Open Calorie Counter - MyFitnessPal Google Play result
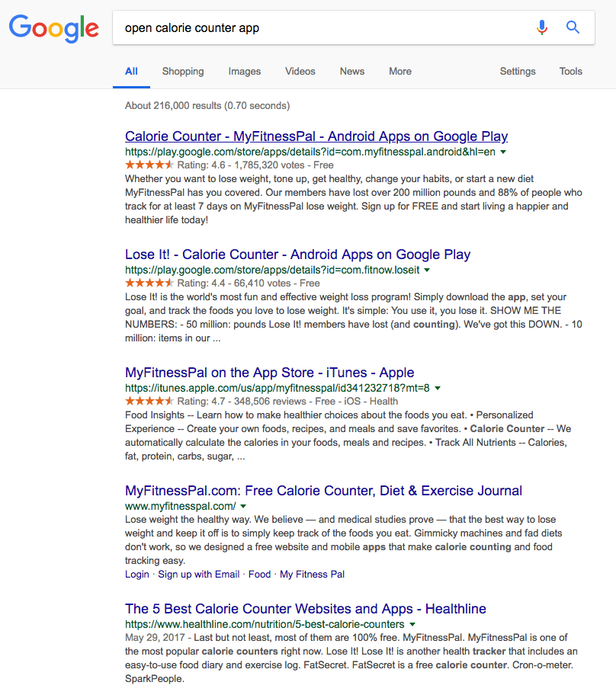This screenshot has width=616, height=695. coord(316,136)
